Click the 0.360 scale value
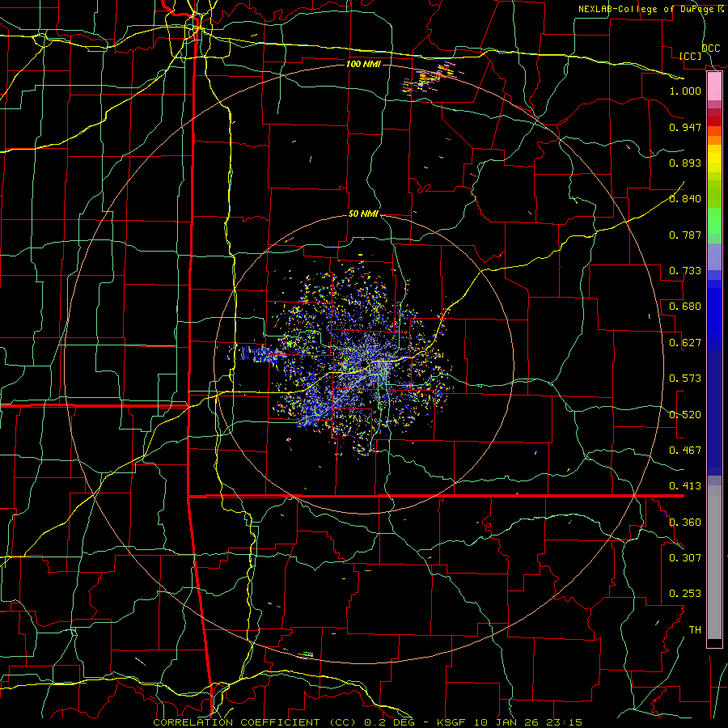Image resolution: width=728 pixels, height=728 pixels. point(685,523)
